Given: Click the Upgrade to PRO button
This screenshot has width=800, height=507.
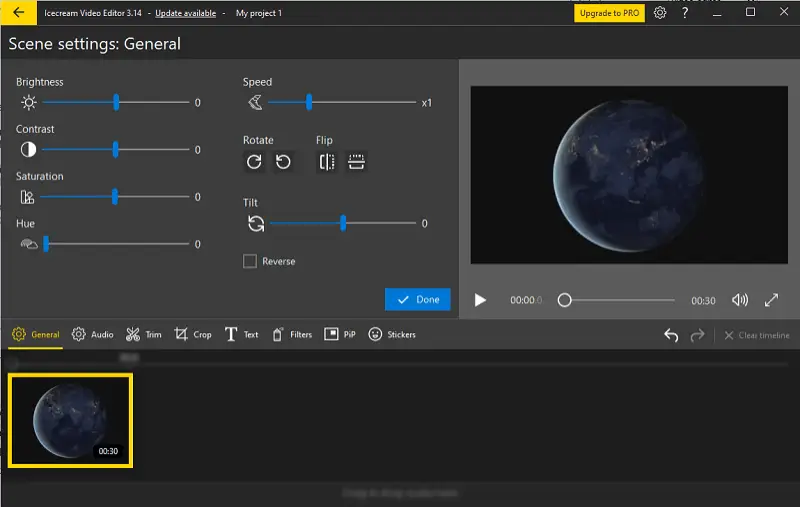Looking at the screenshot, I should pos(609,13).
